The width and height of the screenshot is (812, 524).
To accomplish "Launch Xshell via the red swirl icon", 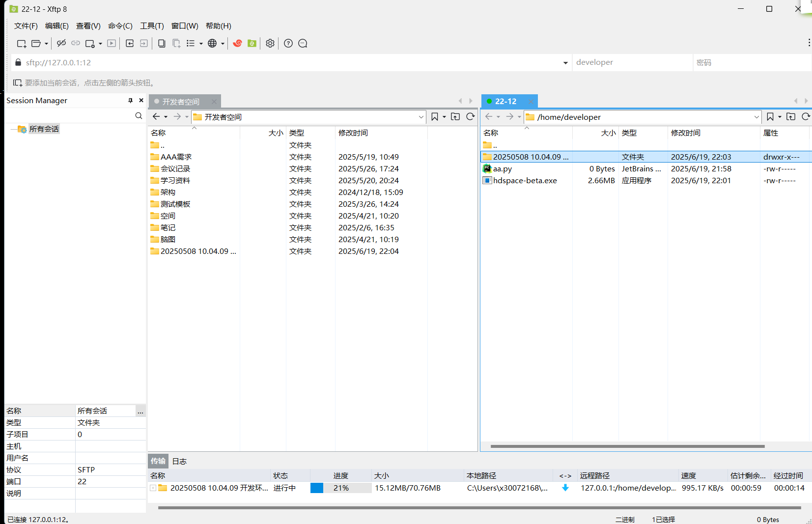I will click(x=237, y=43).
